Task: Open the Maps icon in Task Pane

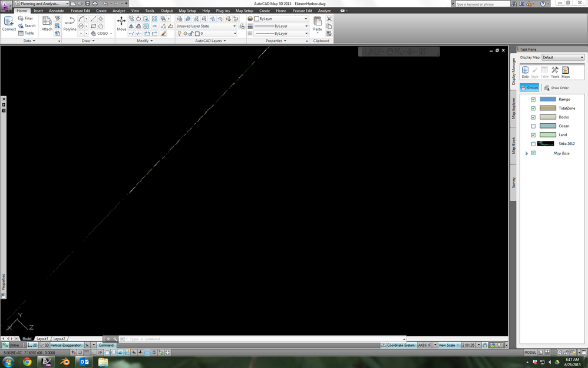Action: click(x=566, y=72)
